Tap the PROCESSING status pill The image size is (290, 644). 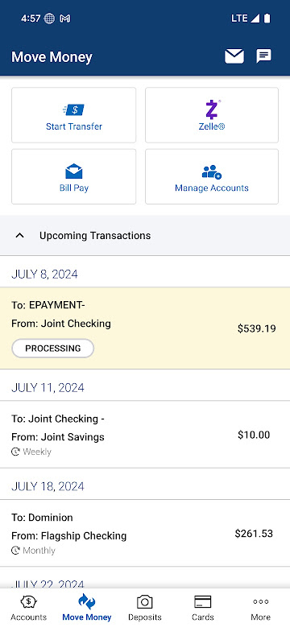[53, 349]
